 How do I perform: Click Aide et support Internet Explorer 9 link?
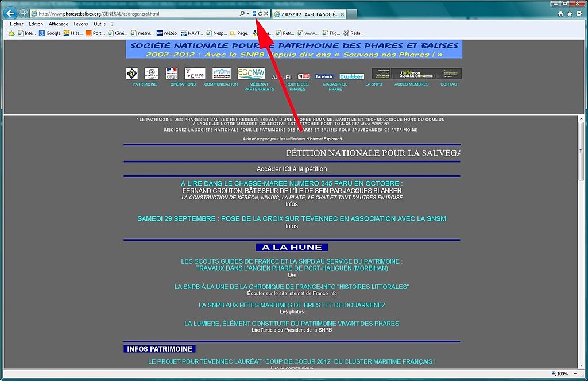coord(292,139)
